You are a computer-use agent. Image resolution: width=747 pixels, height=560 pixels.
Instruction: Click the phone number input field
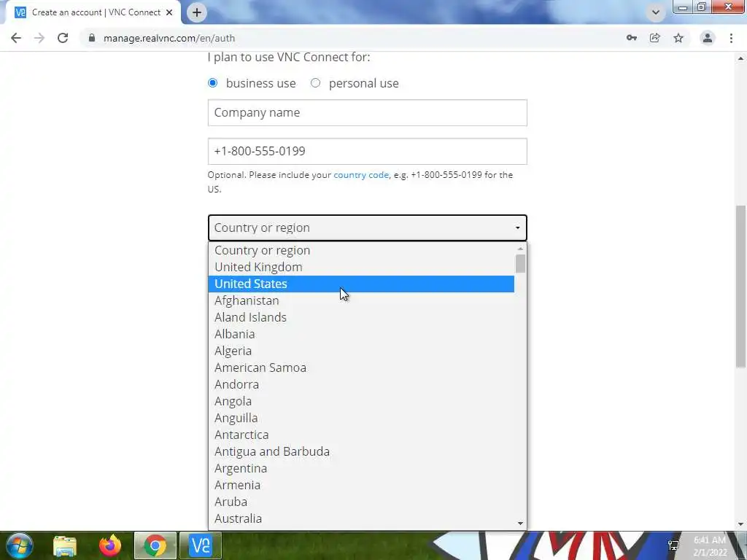(x=368, y=152)
